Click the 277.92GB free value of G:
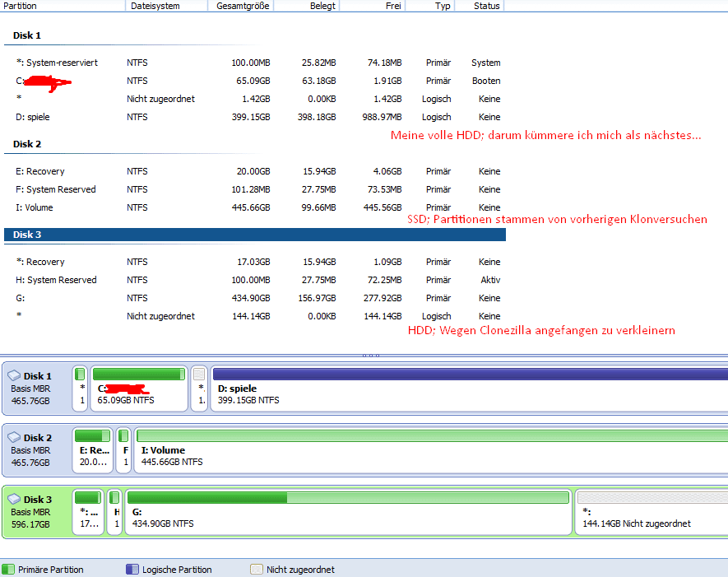Viewport: 728px width, 577px height. (383, 298)
